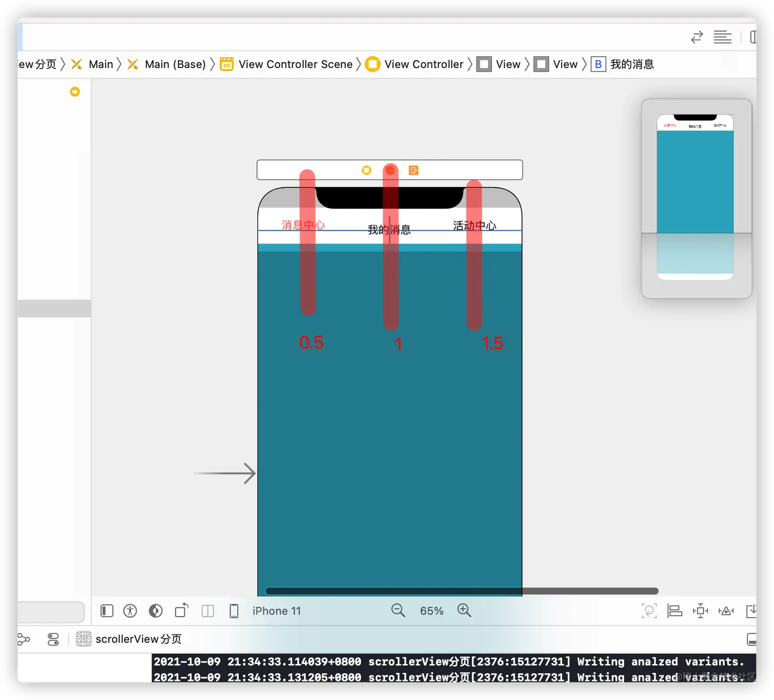The image size is (774, 700).
Task: Click the storyboard entry point arrow
Action: (x=225, y=473)
